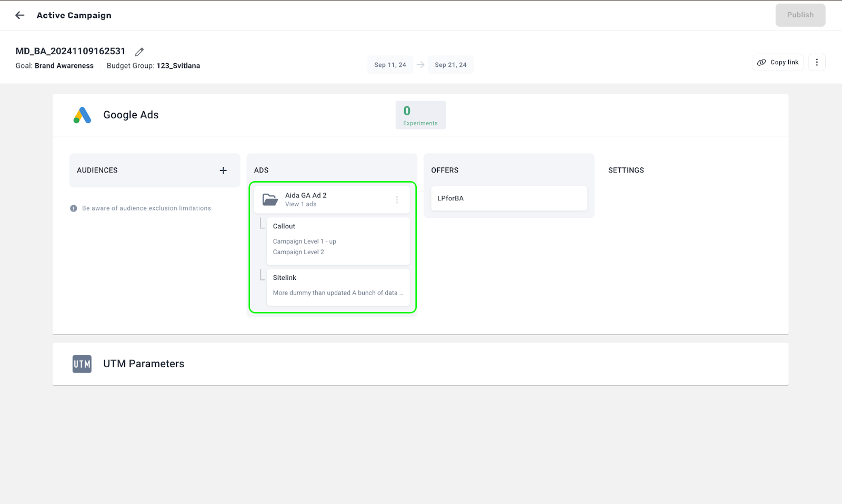Screen dimensions: 842x504
Task: Open the Sitelink extension card
Action: click(338, 287)
